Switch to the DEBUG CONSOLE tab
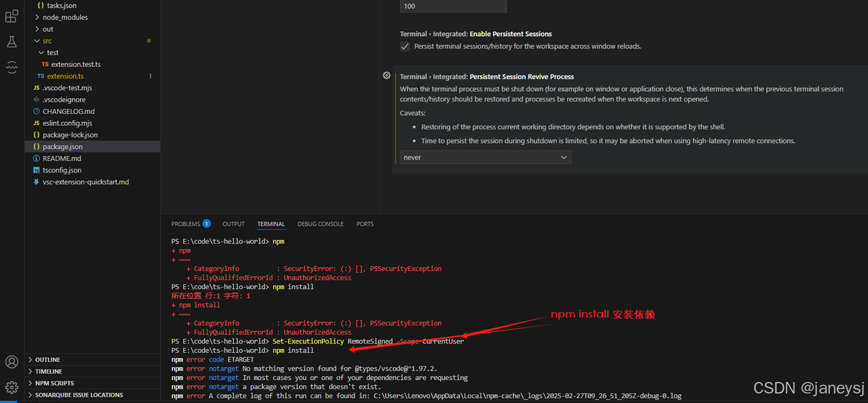The width and height of the screenshot is (868, 403). 321,224
